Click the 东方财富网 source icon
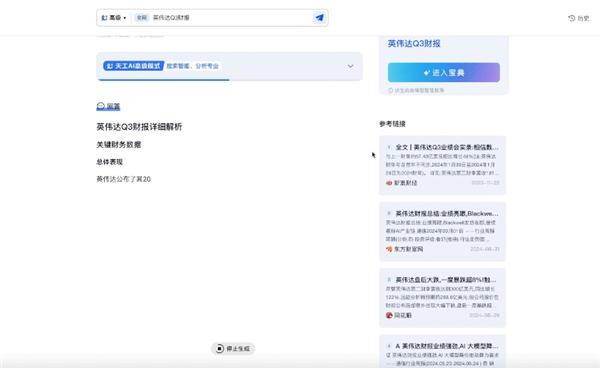The width and height of the screenshot is (600, 368). (389, 249)
